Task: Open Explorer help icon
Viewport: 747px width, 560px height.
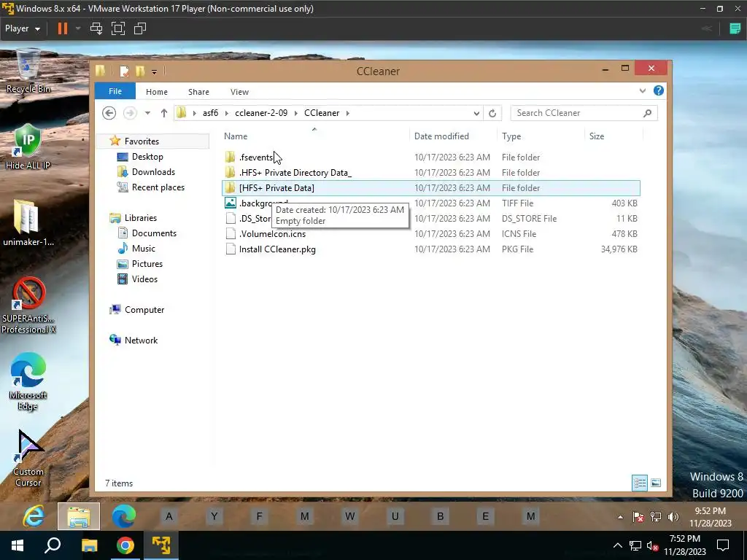Action: [x=659, y=90]
